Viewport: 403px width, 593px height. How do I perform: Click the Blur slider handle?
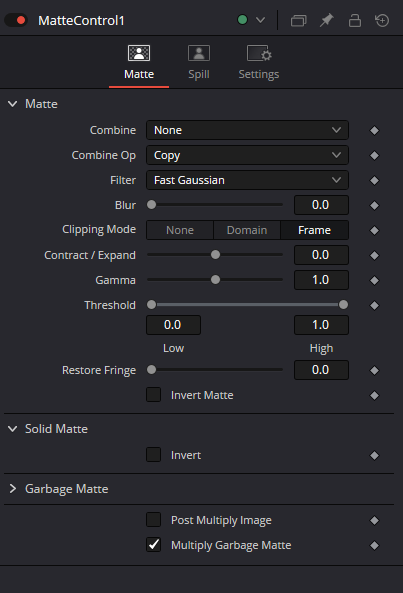point(151,205)
